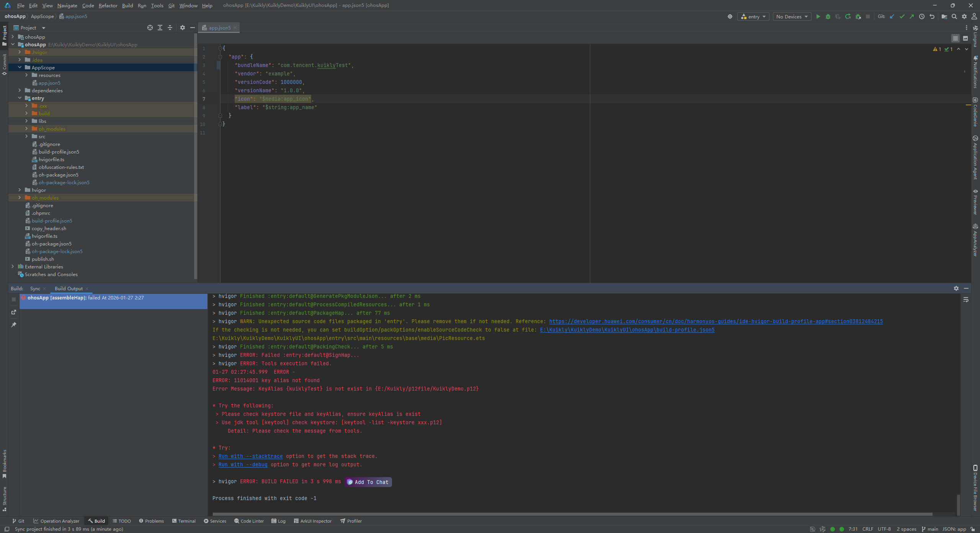The image size is (980, 533).
Task: Click the green Run entry button
Action: pyautogui.click(x=818, y=16)
